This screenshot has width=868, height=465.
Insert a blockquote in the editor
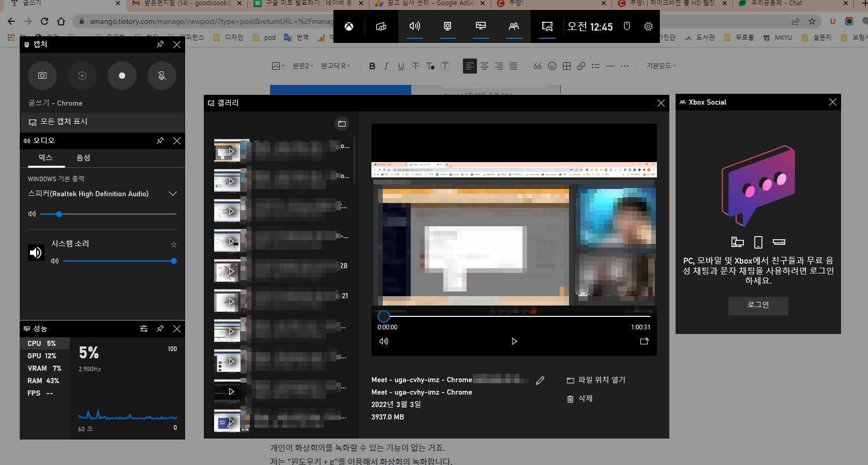point(537,66)
